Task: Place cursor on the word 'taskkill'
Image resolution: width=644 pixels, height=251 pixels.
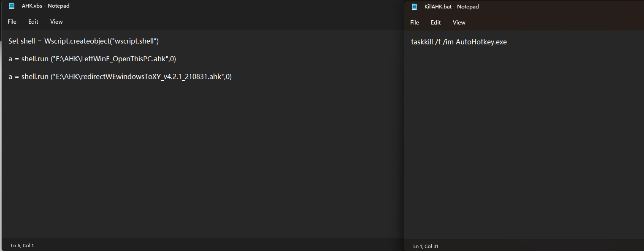Action: click(x=422, y=42)
